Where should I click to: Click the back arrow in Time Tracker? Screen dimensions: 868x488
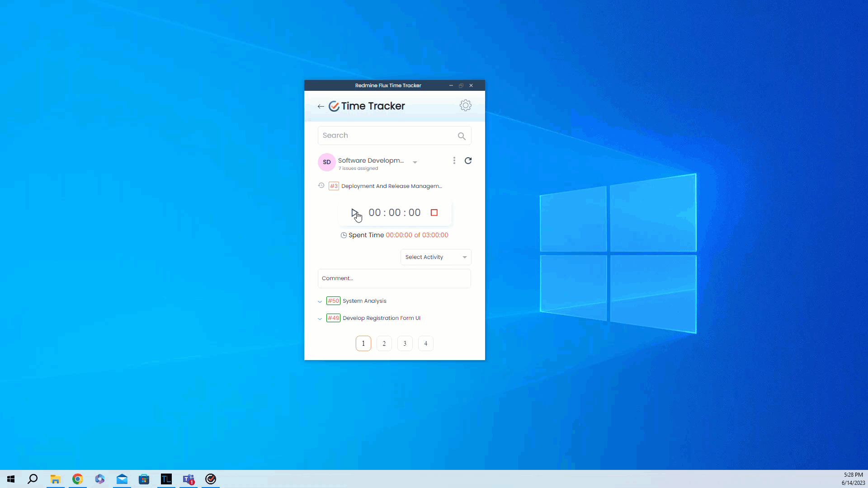321,106
